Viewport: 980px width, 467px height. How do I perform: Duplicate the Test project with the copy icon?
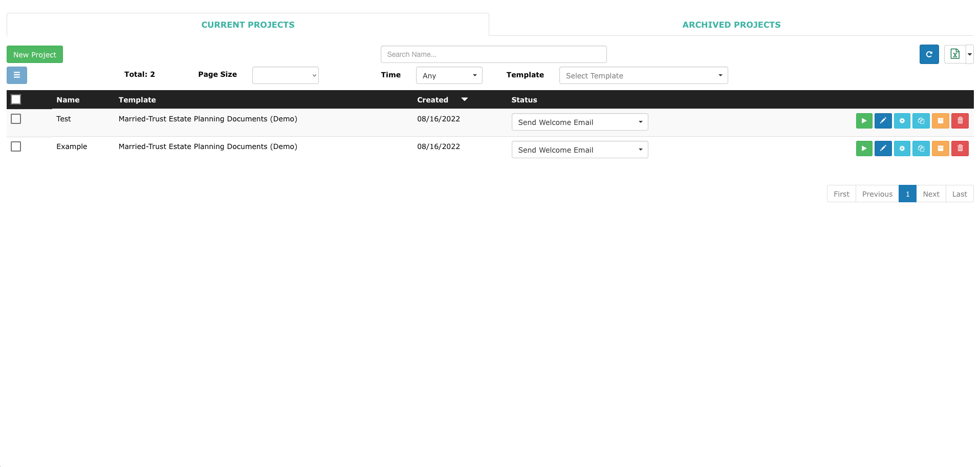point(921,121)
